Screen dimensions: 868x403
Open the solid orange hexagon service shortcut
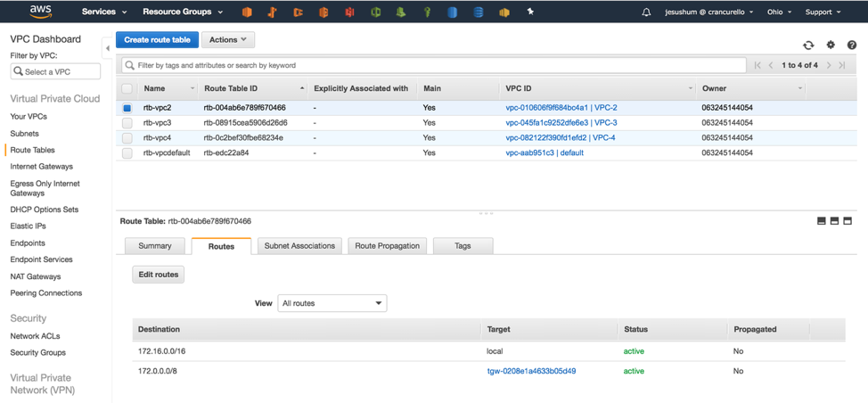248,12
